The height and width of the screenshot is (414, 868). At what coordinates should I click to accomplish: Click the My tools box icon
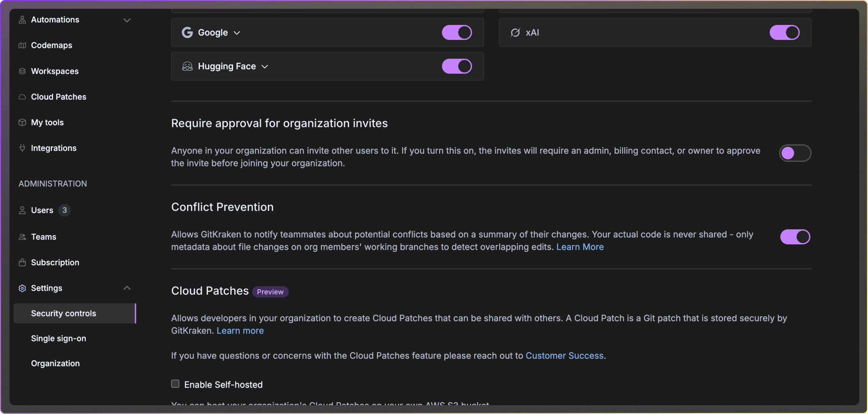pos(22,122)
